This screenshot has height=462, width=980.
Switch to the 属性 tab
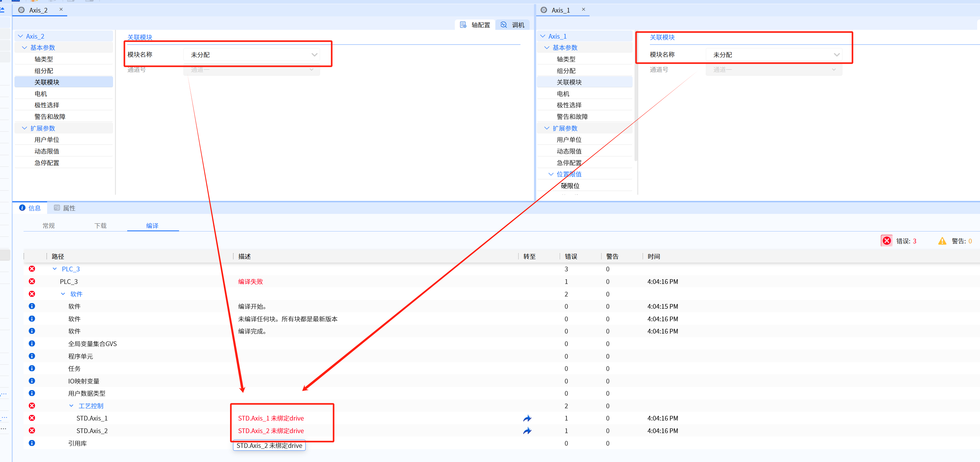click(65, 208)
